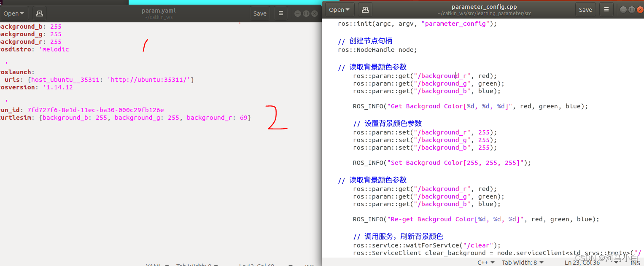Click Ln 23, Col 36 status indicator
Viewport: 644px width, 266px height.
point(582,262)
